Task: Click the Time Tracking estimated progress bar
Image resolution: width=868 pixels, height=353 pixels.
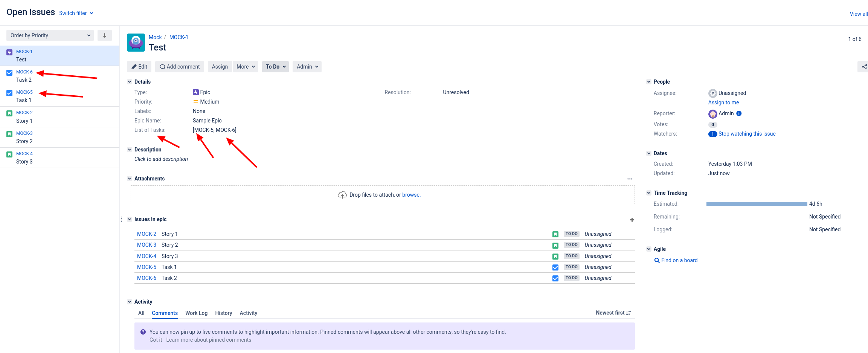Action: pyautogui.click(x=757, y=204)
